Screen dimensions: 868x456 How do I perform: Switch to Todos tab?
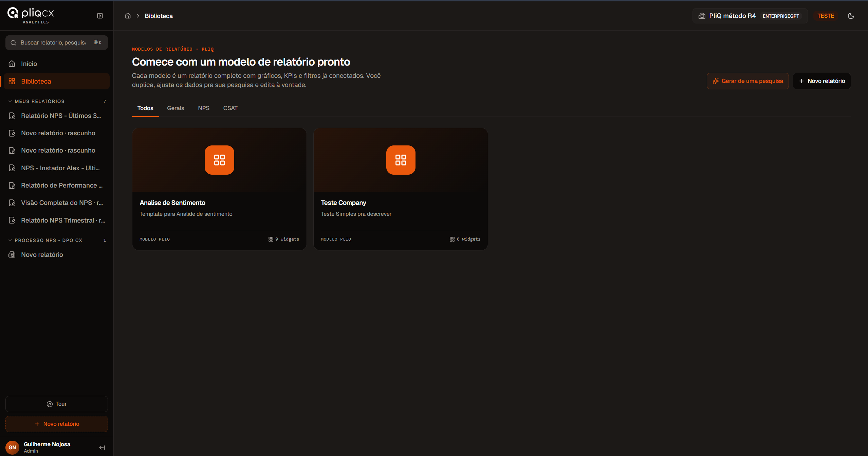pos(145,108)
